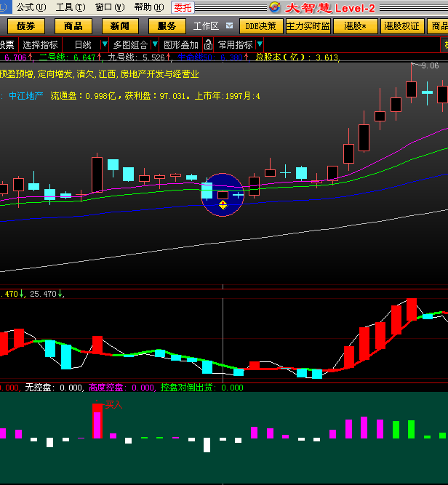Open the 工作区 dropdown arrow
Viewport: 448px width, 485px height.
(x=229, y=25)
